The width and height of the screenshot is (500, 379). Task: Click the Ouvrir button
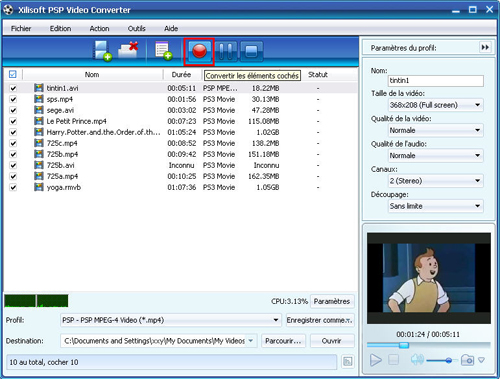tap(332, 341)
